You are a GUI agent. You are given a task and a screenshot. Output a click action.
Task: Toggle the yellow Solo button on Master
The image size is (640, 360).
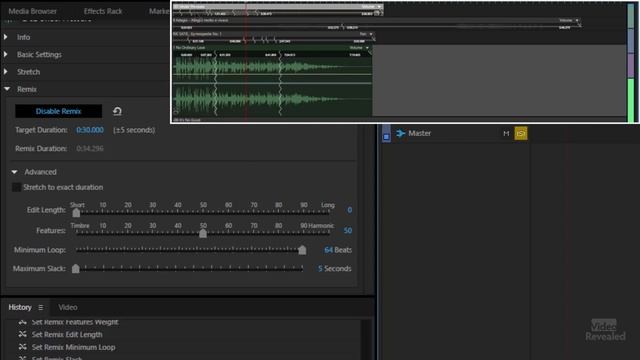pos(521,133)
